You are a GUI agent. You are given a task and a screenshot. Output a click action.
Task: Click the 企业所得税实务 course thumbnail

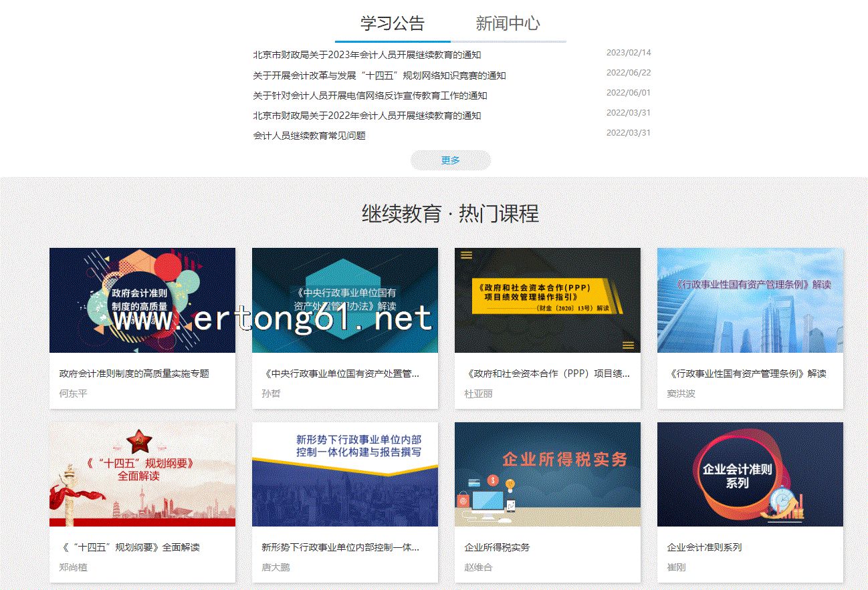pyautogui.click(x=548, y=474)
